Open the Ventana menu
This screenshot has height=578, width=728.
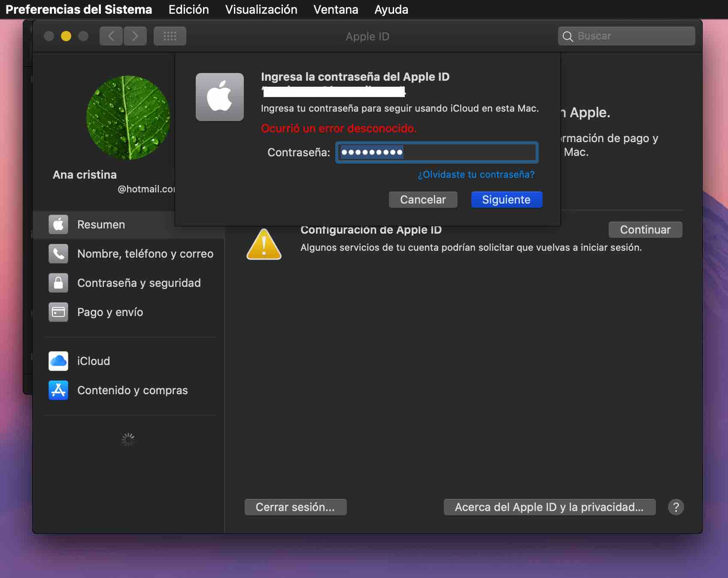[336, 9]
